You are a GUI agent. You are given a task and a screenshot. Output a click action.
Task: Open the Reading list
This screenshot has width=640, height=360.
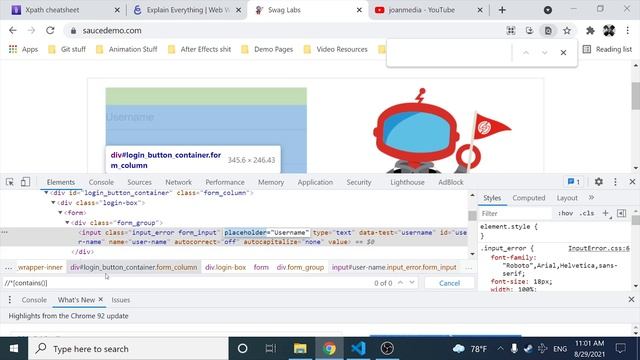(x=607, y=49)
